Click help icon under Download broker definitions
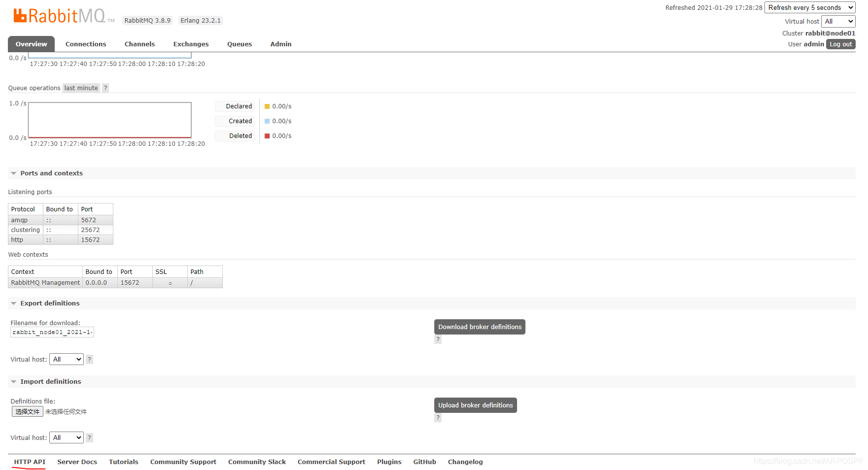 (438, 339)
